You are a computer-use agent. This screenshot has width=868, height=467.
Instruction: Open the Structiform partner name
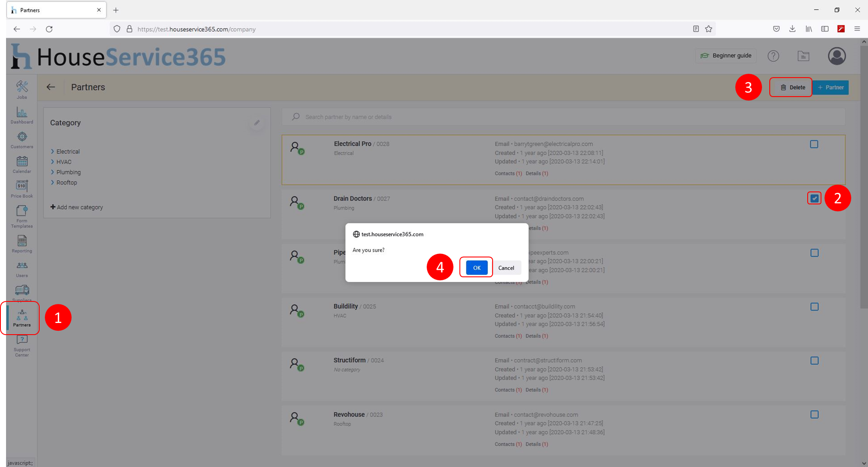tap(350, 360)
